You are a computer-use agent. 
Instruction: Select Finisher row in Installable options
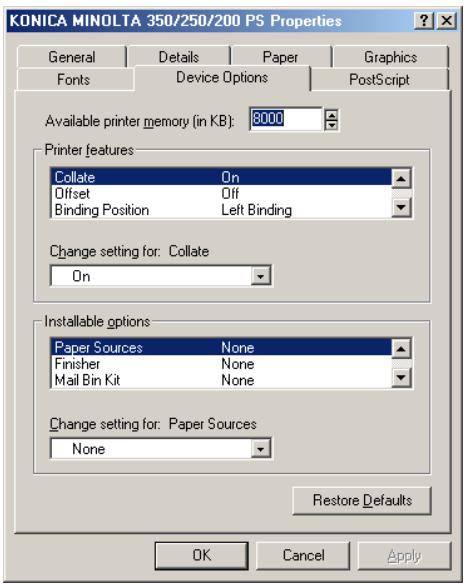221,364
